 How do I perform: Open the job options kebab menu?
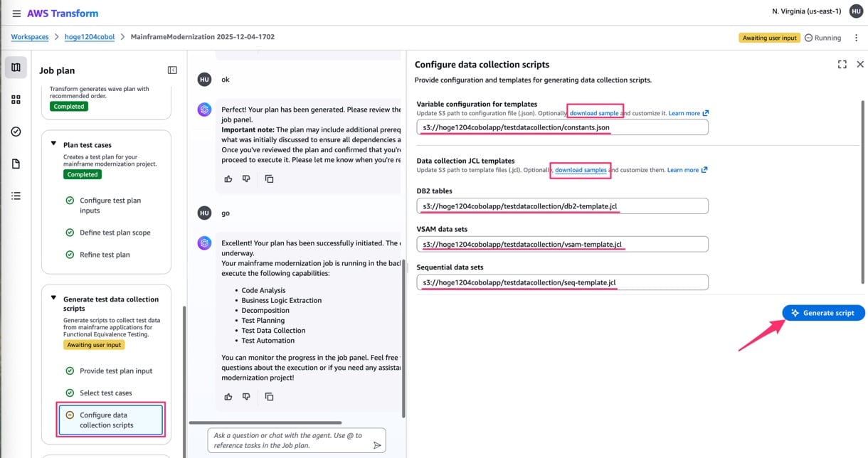856,38
